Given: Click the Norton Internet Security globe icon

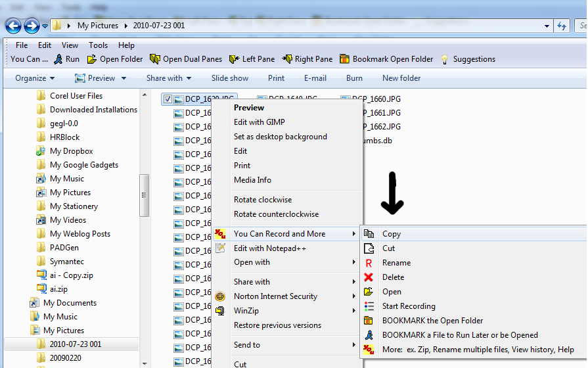Looking at the screenshot, I should (x=220, y=296).
